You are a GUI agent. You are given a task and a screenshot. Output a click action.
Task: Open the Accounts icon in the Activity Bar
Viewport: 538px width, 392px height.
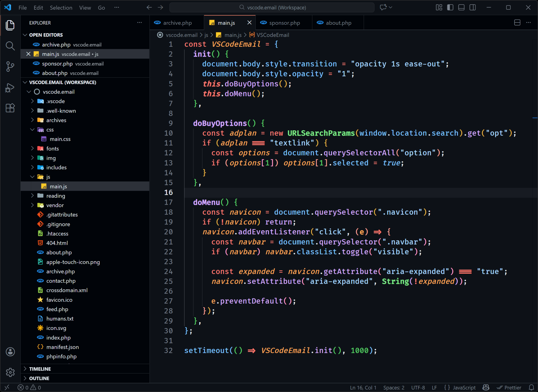pos(10,352)
